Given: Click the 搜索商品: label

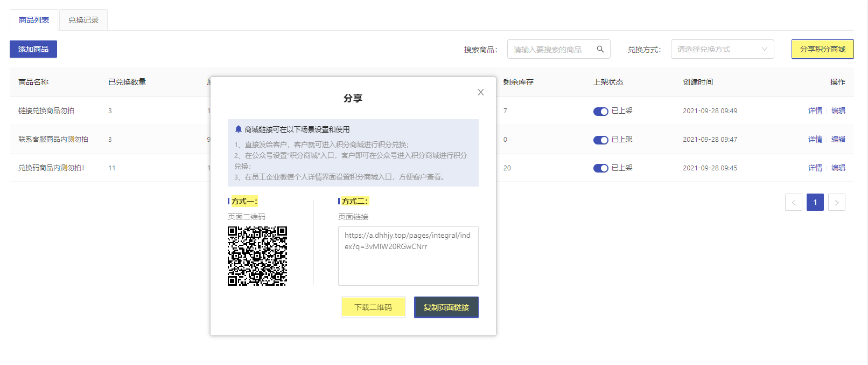Looking at the screenshot, I should [x=481, y=50].
